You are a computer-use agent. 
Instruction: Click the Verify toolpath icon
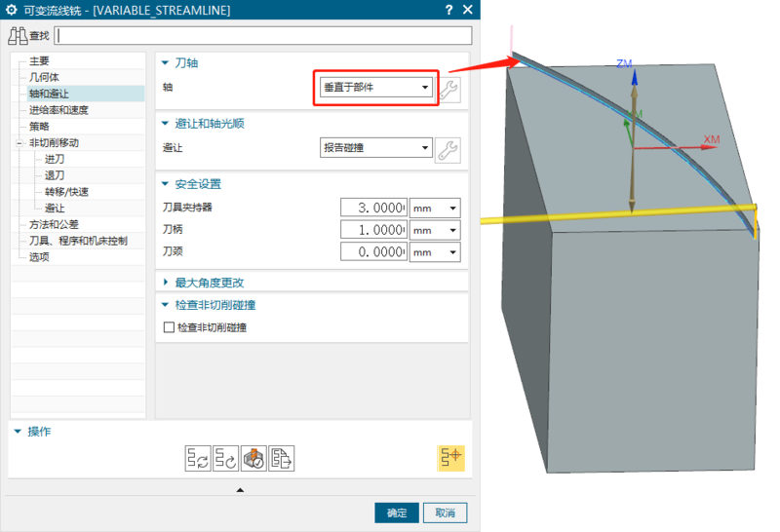254,458
